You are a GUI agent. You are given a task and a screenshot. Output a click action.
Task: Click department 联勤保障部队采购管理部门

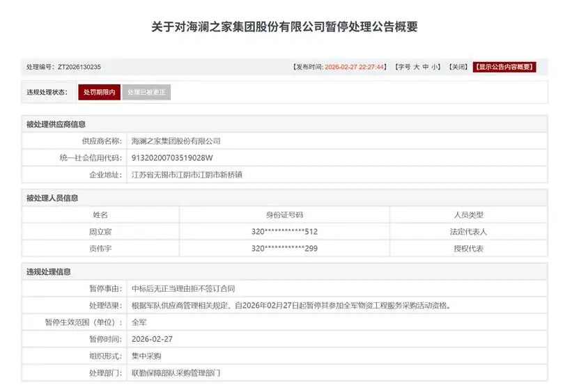176,373
